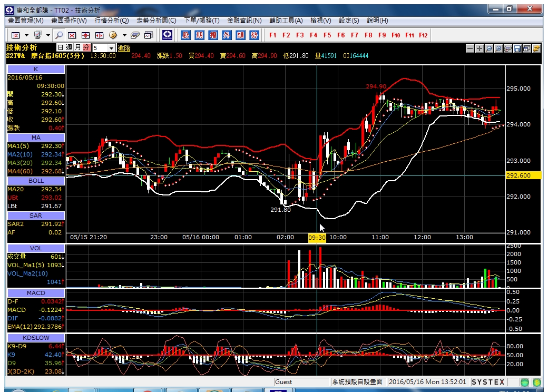Viewport: 548px width, 392px height.
Task: Open the 畫面操作(W) menu
Action: [69, 21]
